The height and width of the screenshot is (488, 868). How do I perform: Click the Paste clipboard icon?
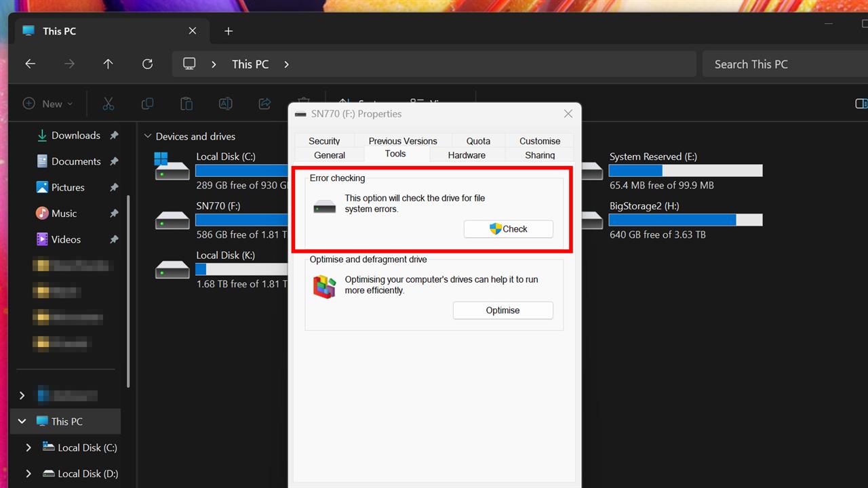pos(186,104)
